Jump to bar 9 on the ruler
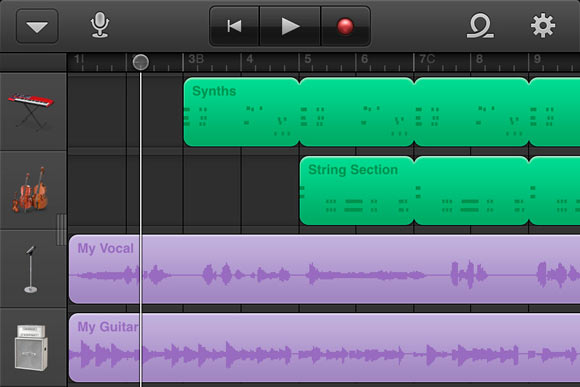Screen dimensions: 580x387 [537, 59]
